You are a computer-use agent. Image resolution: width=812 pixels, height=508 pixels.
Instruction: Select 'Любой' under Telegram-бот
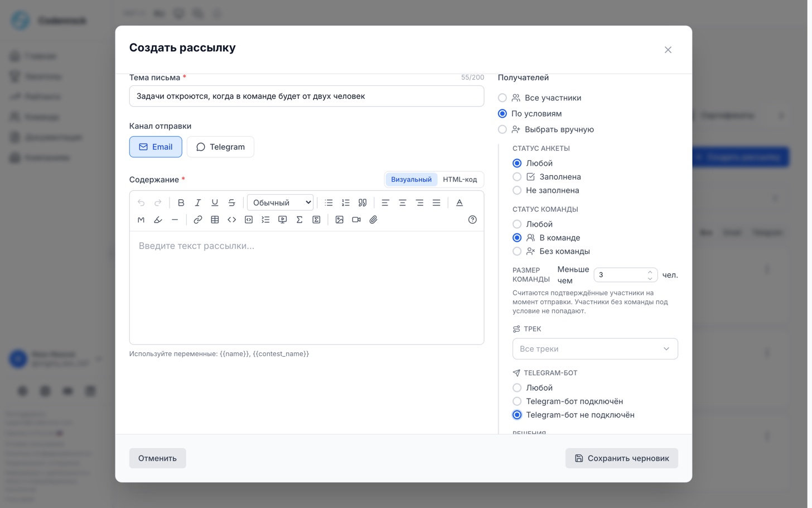click(533, 388)
